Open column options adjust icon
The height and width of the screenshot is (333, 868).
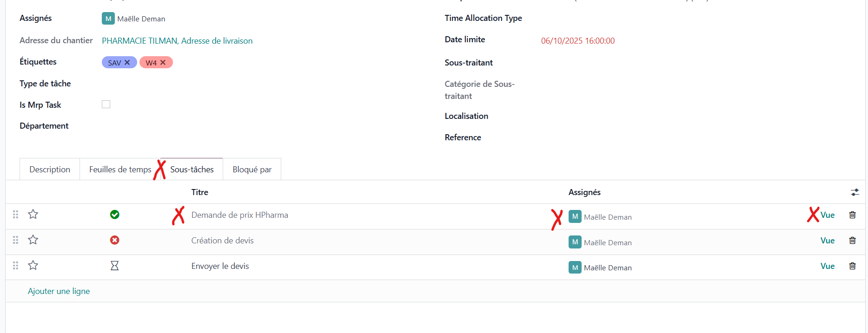855,192
